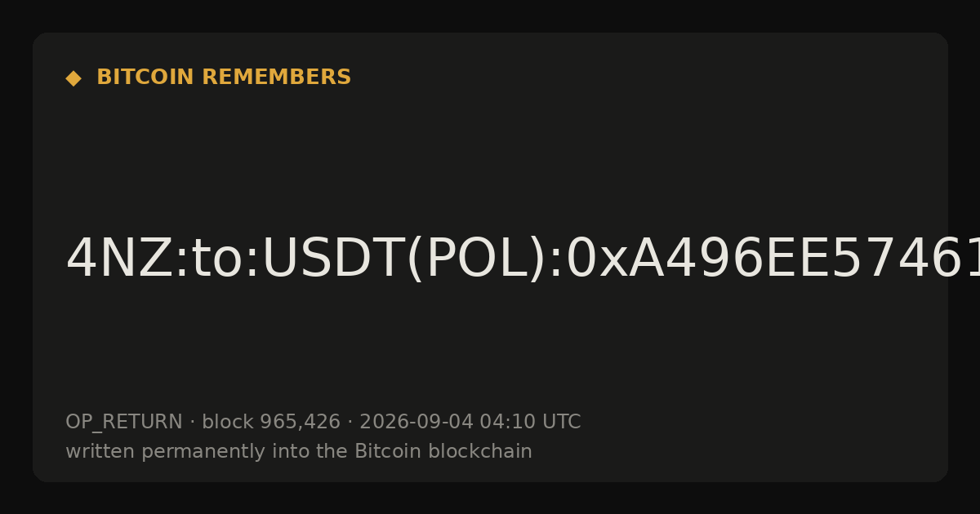Select the OP_RETURN label
The width and height of the screenshot is (980, 514).
124,423
